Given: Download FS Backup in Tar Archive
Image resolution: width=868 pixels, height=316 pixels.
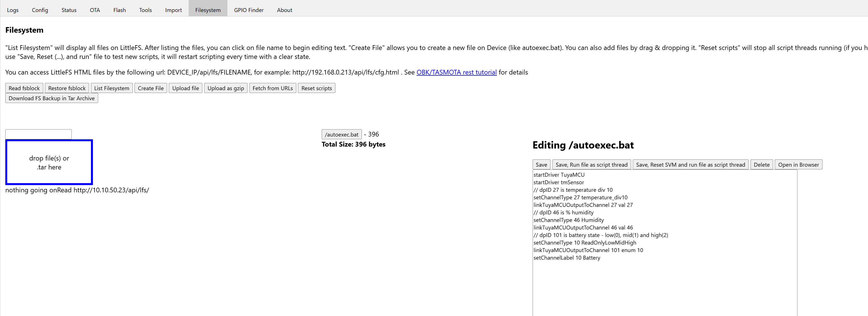Looking at the screenshot, I should point(52,98).
